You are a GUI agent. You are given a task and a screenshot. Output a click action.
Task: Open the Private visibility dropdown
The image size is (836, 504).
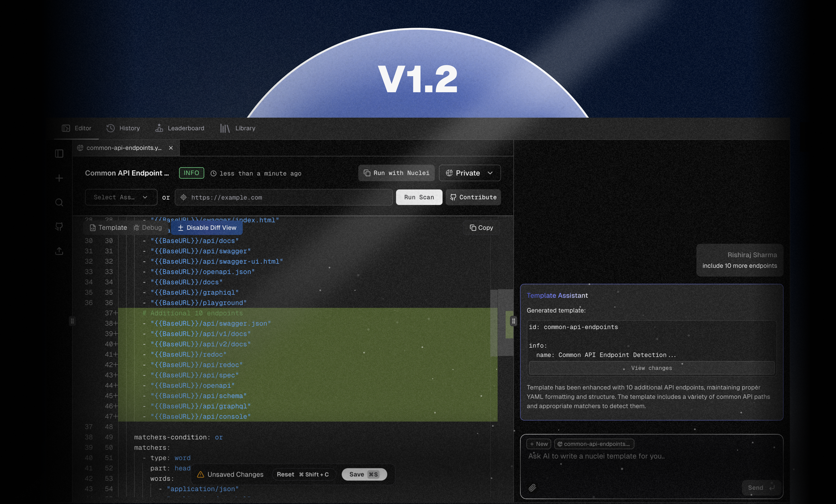point(470,173)
